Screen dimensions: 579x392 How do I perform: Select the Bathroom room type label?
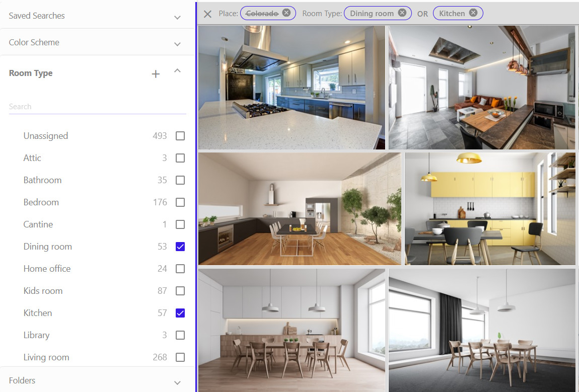point(42,180)
